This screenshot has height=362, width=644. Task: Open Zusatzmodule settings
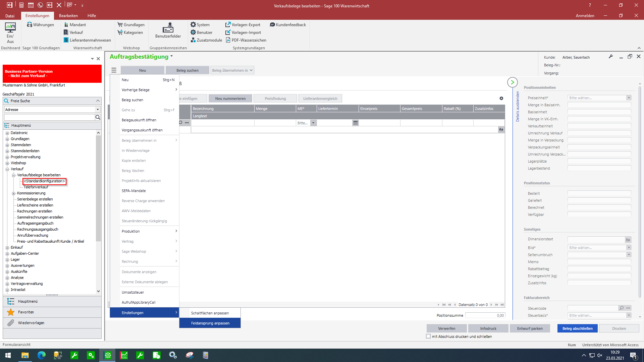[x=206, y=40]
